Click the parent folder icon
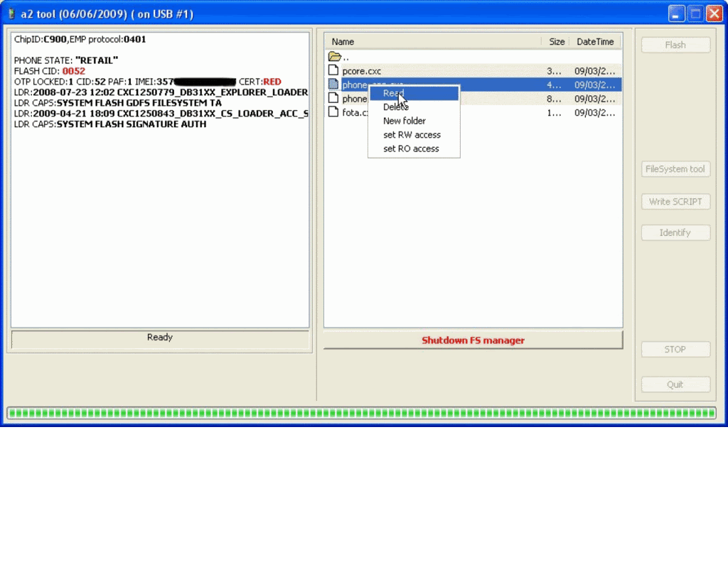This screenshot has height=582, width=728. tap(335, 57)
